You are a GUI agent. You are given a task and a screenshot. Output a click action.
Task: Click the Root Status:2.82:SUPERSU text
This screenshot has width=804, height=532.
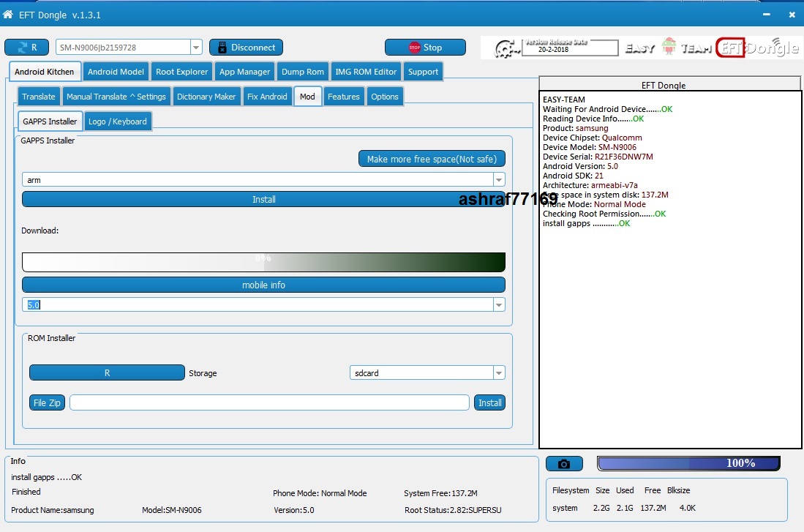pos(453,510)
